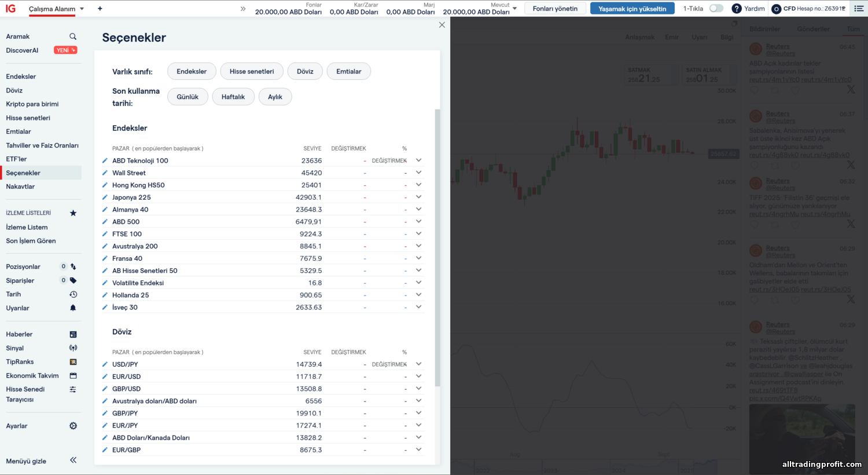Click the help question mark icon
The height and width of the screenshot is (475, 868).
pyautogui.click(x=736, y=9)
